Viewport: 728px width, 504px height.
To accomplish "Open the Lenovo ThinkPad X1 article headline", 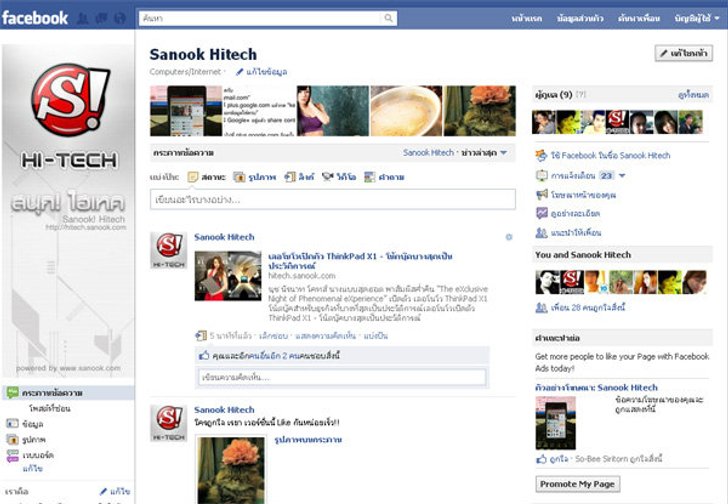I will tap(360, 261).
